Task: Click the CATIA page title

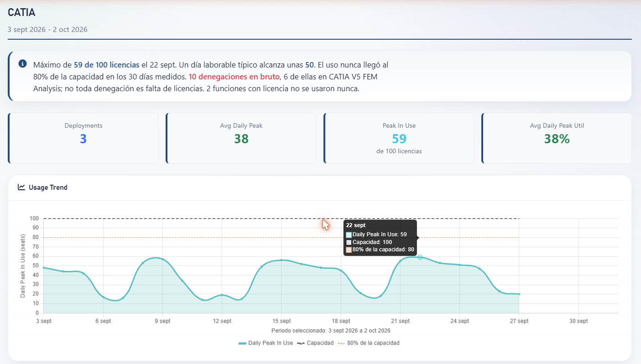Action: point(21,12)
